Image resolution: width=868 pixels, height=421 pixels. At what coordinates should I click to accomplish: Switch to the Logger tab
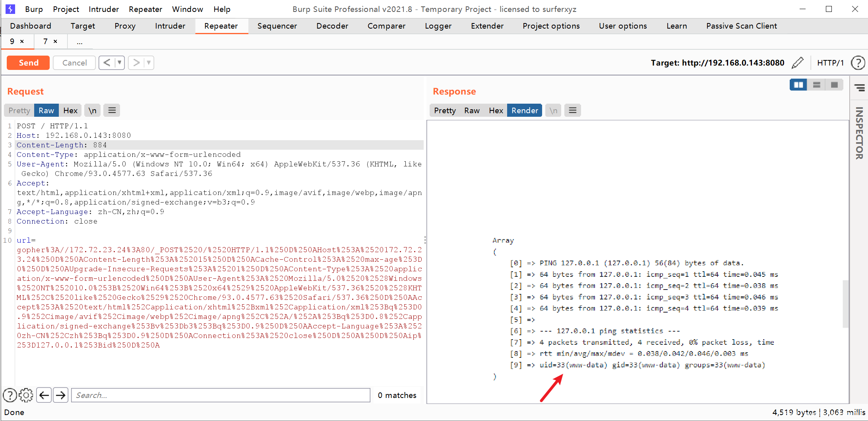[x=438, y=26]
